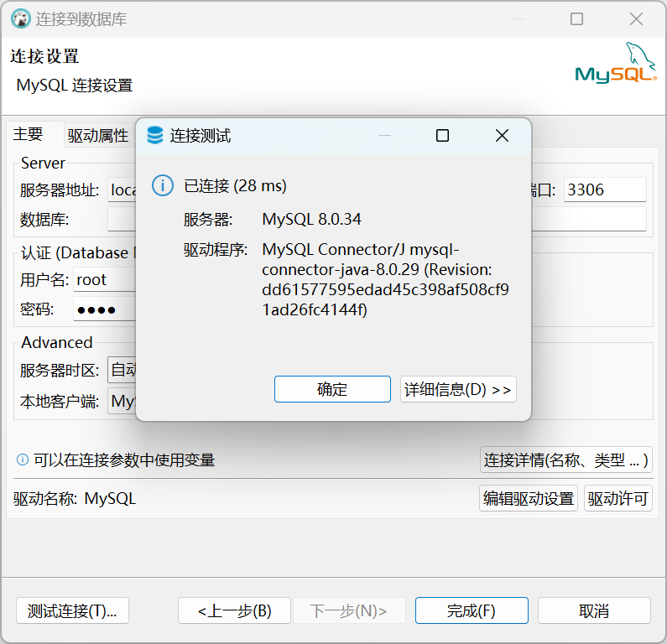The width and height of the screenshot is (667, 644).
Task: Click the 用户名 field containing root
Action: point(105,279)
